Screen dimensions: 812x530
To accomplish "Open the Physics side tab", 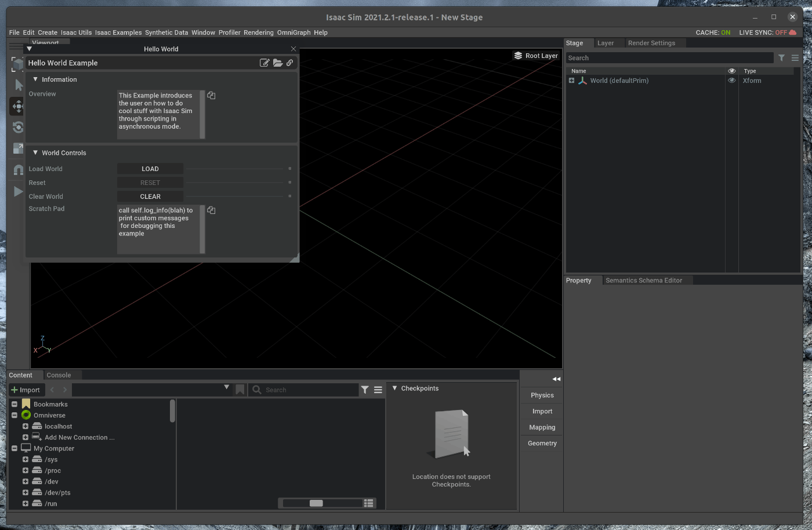I will [542, 395].
